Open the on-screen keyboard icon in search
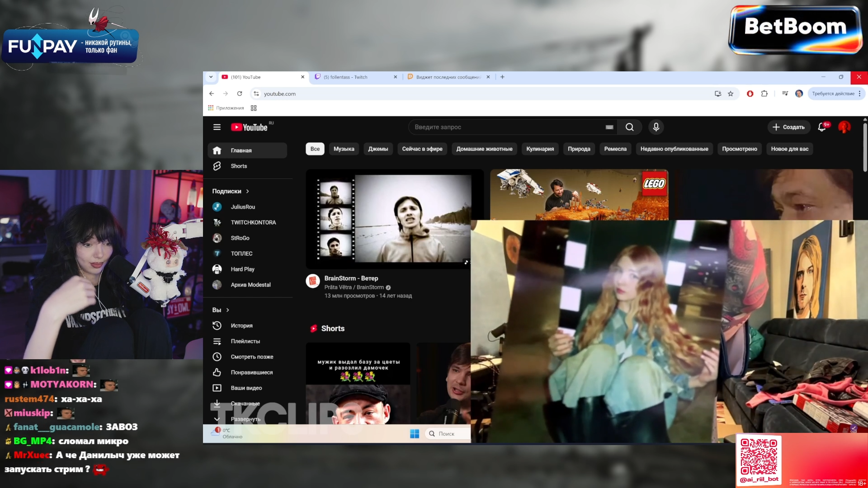This screenshot has width=868, height=488. click(x=609, y=127)
